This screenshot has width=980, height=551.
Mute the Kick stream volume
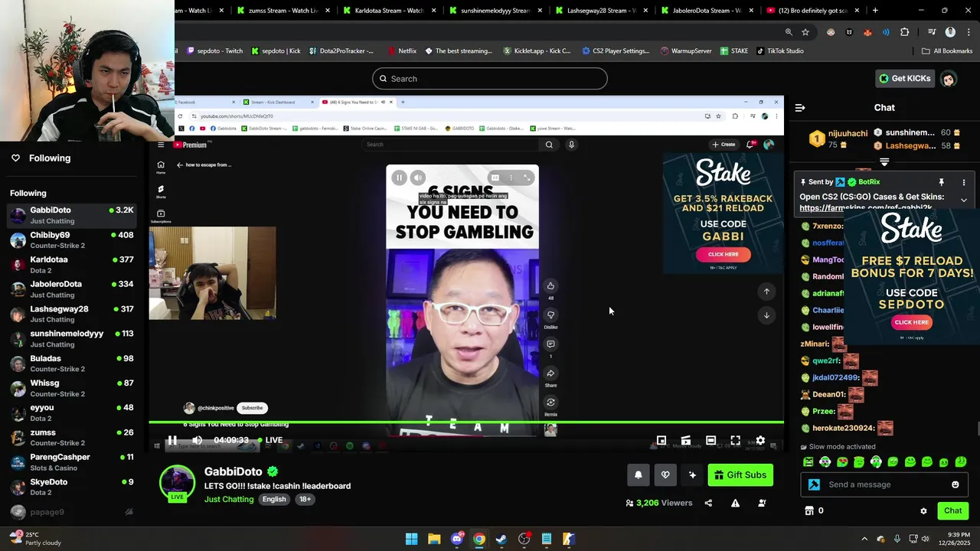pos(197,440)
